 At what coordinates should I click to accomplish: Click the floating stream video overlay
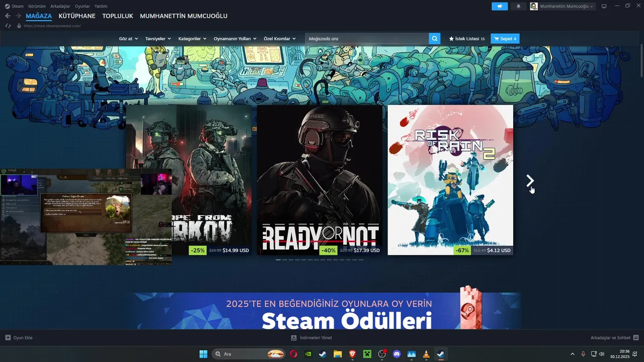tap(86, 217)
